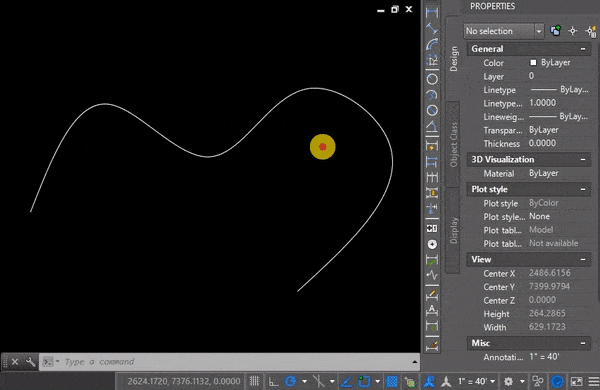Click the Quick Select icon in Properties
Screen dimensions: 600x390
[x=591, y=31]
